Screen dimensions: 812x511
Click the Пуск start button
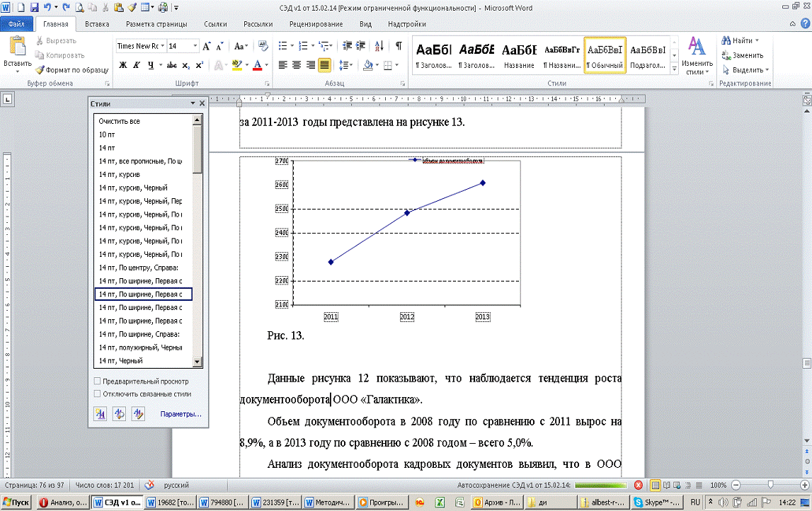(16, 503)
